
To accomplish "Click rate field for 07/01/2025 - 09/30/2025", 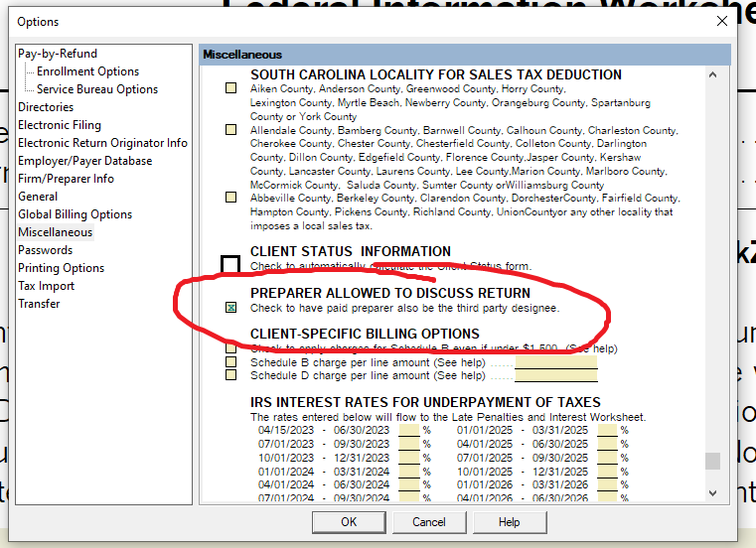I will coord(608,458).
